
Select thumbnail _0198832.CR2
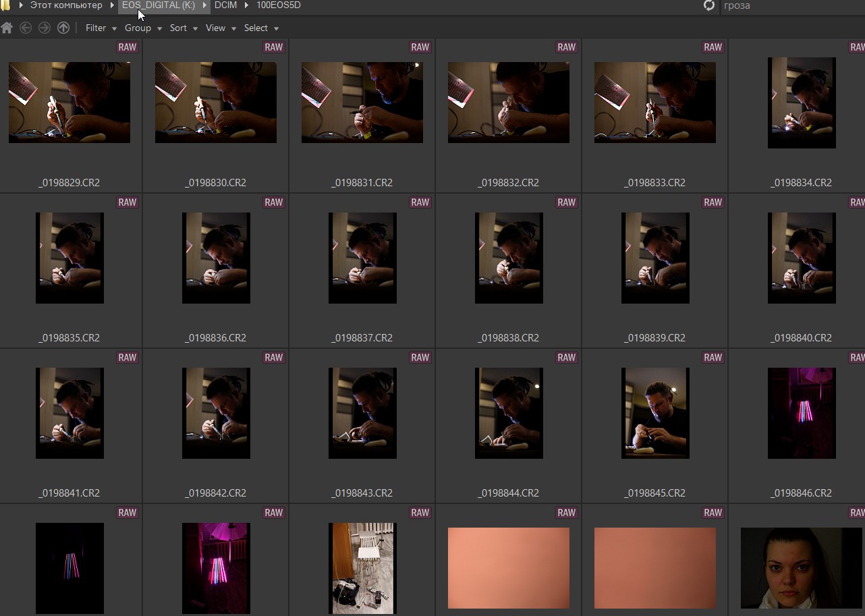click(x=509, y=103)
